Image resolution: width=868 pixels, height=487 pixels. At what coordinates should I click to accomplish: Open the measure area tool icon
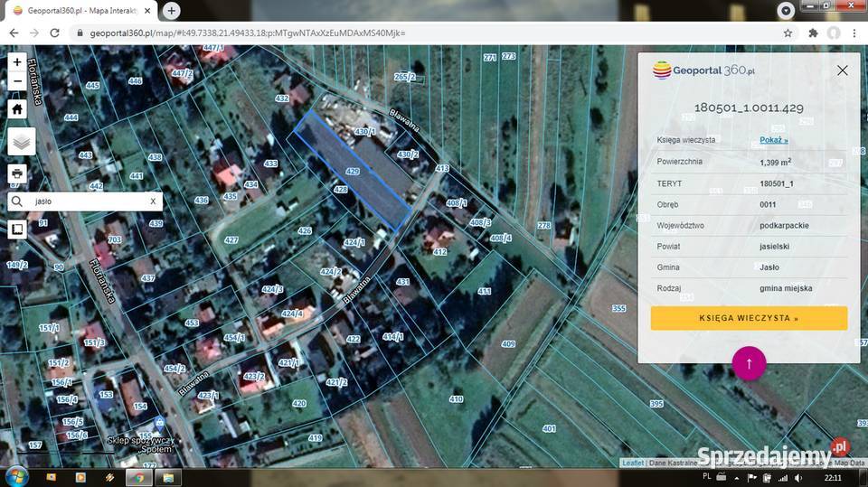pos(17,229)
